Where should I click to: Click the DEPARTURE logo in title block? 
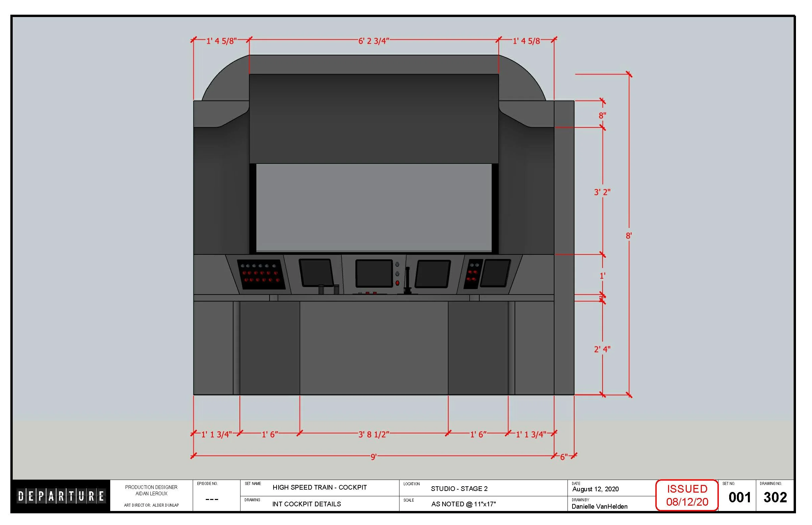pyautogui.click(x=61, y=496)
